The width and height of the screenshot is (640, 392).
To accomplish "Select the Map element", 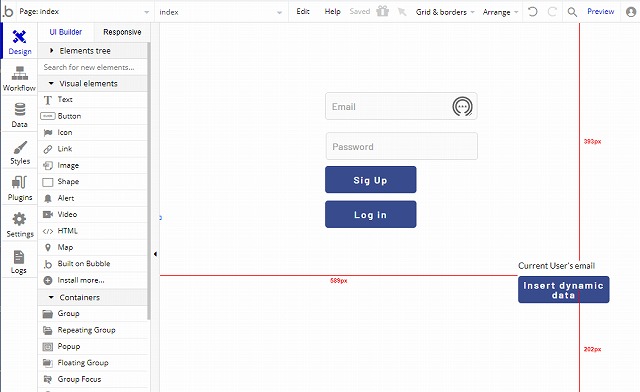I will click(x=93, y=247).
